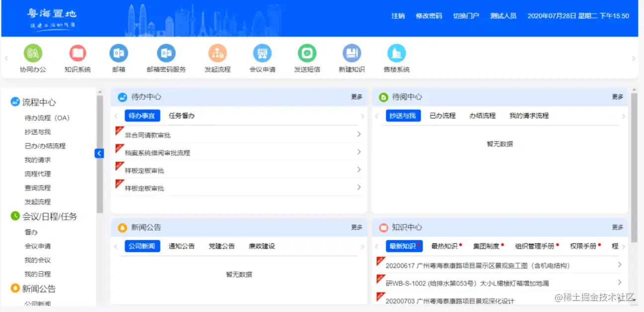Switch to the 已办流程 tab

[442, 116]
